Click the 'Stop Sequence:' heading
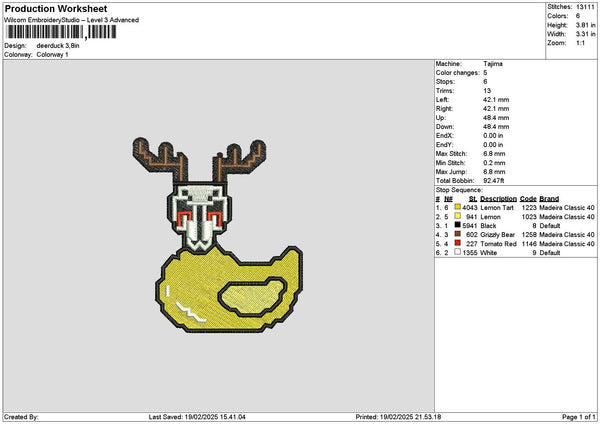This screenshot has height=424, width=600. point(459,190)
